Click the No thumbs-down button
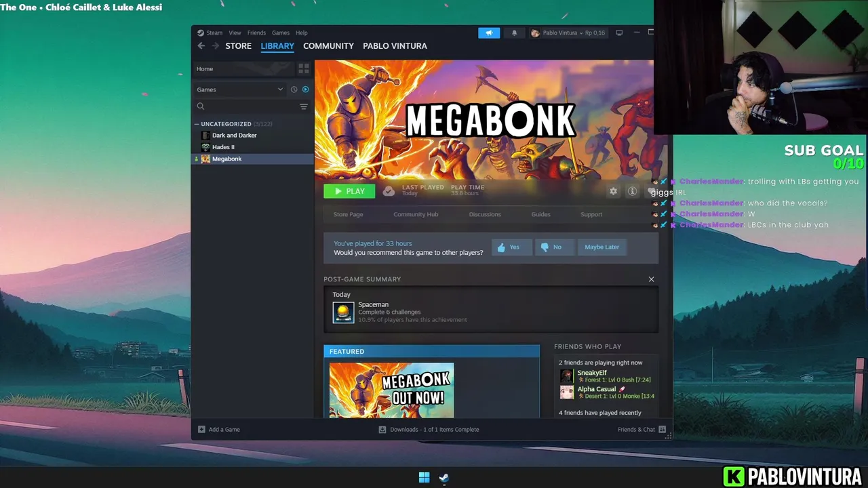Image resolution: width=868 pixels, height=488 pixels. point(555,247)
